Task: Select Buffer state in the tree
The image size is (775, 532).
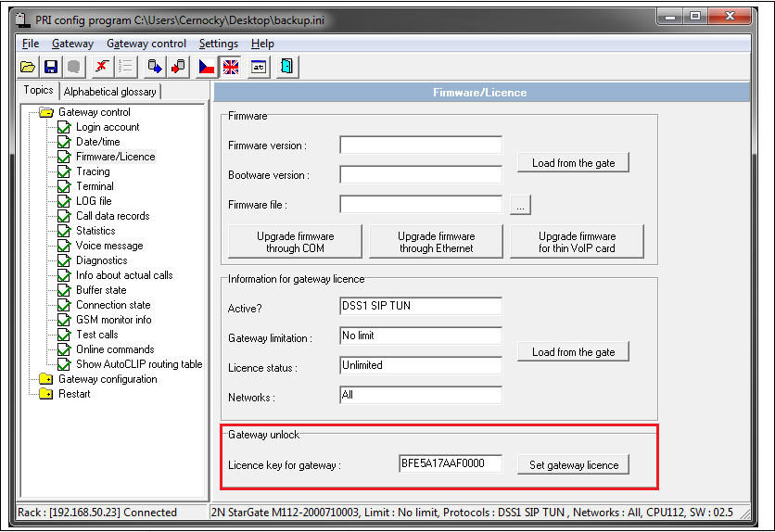Action: (101, 290)
